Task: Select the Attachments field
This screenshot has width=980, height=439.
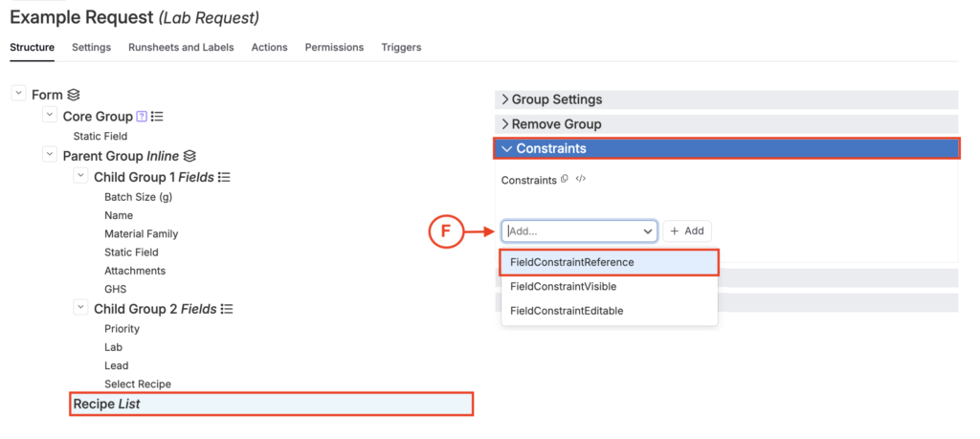Action: pos(135,271)
